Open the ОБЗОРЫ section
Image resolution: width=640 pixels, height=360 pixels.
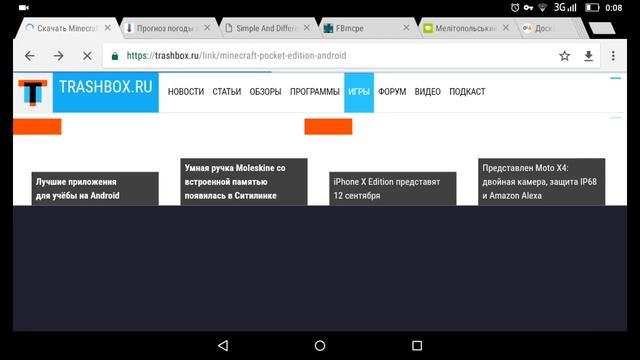(x=265, y=92)
